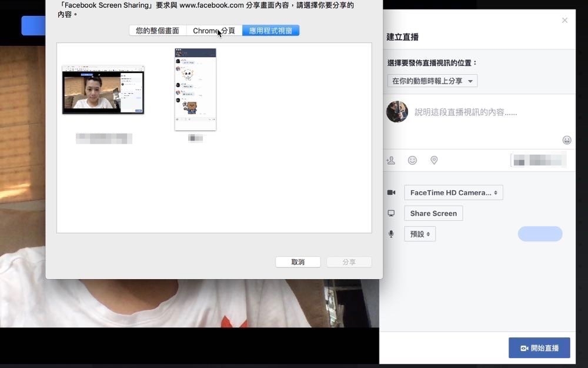Click the Share Screen button
588x368 pixels.
[x=433, y=214]
